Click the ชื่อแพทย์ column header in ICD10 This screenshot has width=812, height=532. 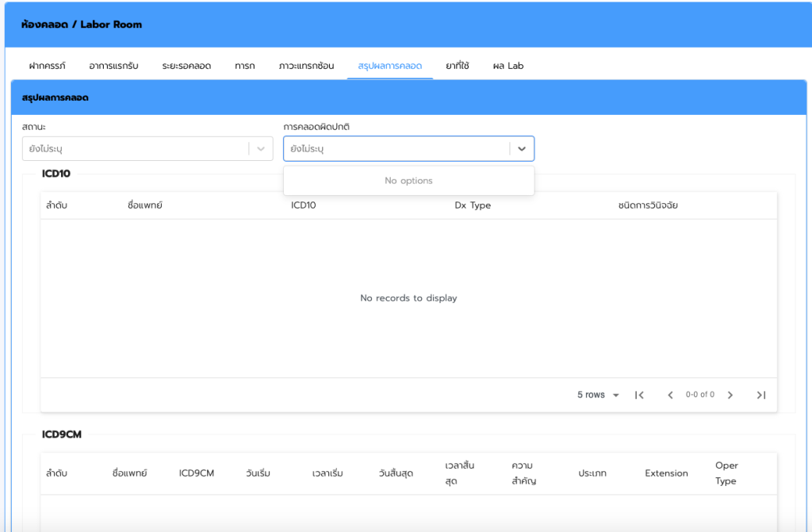[144, 205]
